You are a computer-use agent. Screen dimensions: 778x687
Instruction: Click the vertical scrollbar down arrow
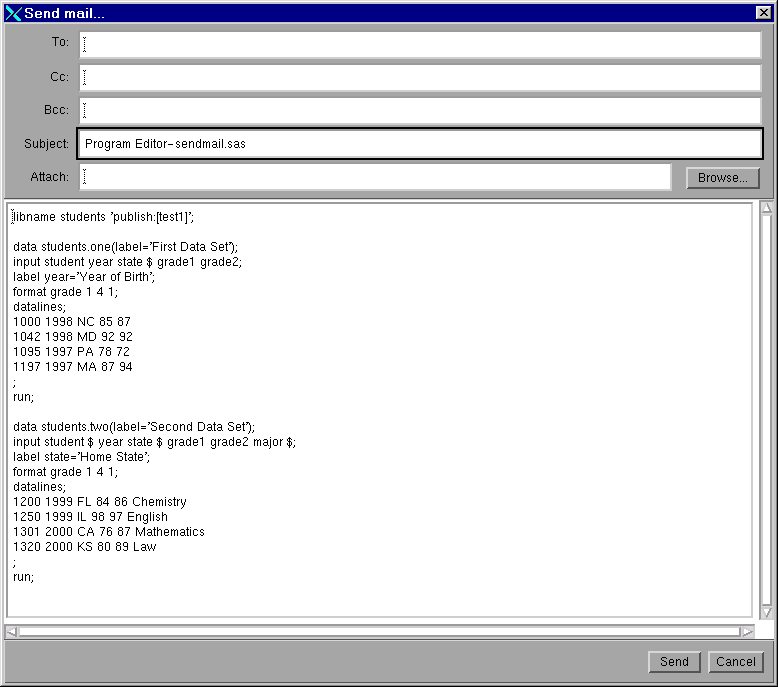pyautogui.click(x=767, y=613)
